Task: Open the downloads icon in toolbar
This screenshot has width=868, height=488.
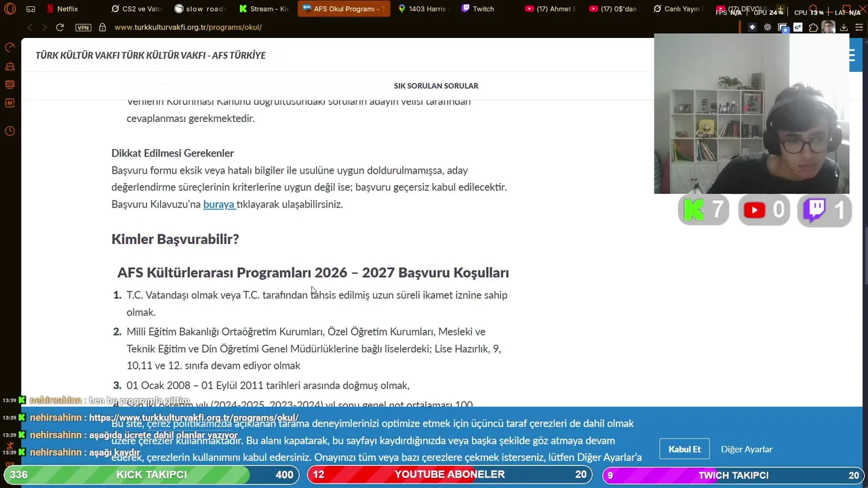Action: coord(844,27)
